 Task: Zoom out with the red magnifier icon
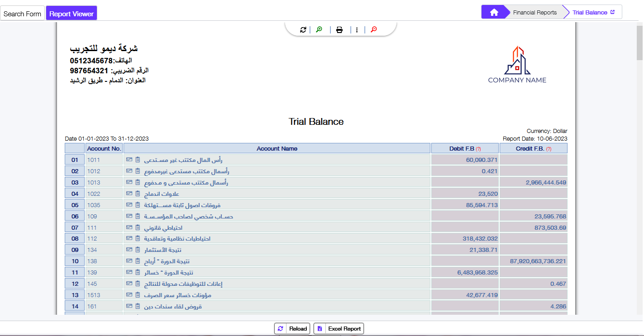[374, 30]
